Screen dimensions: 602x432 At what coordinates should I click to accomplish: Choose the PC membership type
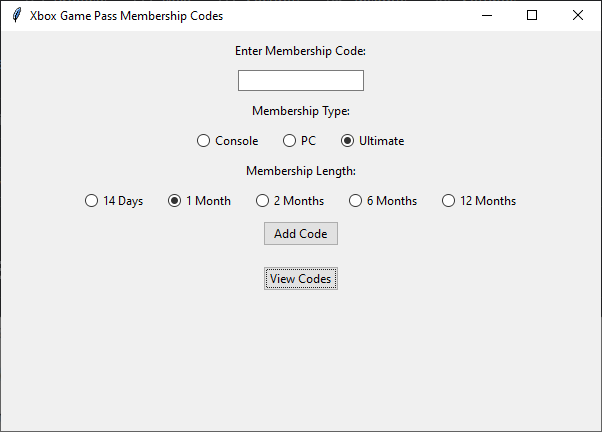pyautogui.click(x=289, y=141)
